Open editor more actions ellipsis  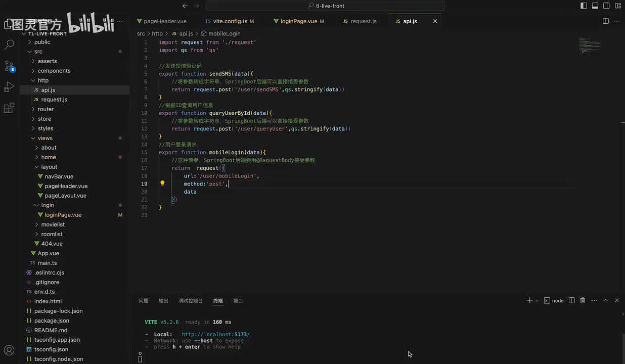pyautogui.click(x=617, y=21)
